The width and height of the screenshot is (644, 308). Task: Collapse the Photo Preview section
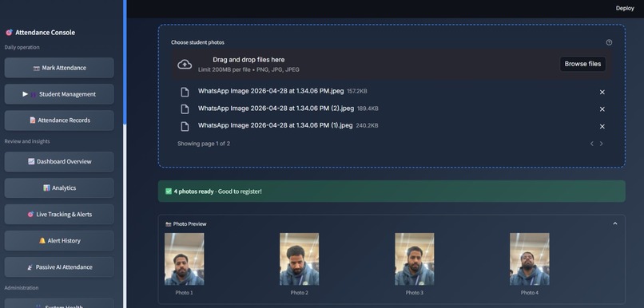coord(615,223)
